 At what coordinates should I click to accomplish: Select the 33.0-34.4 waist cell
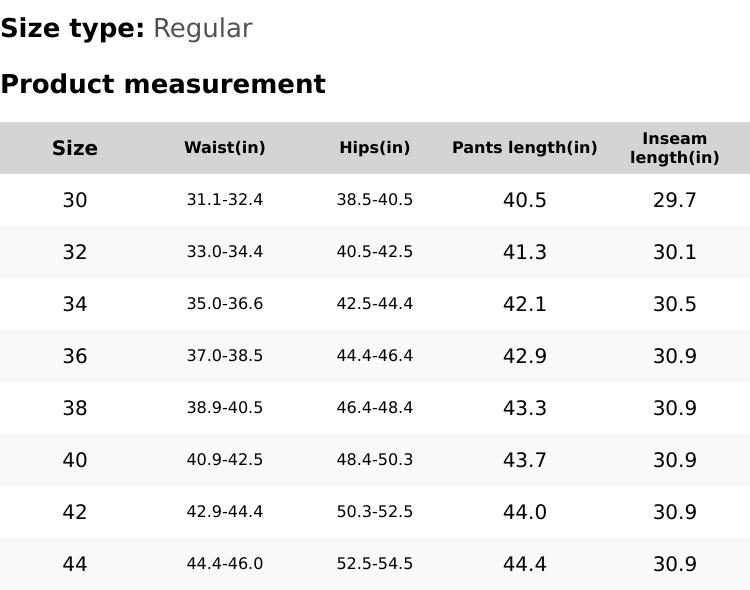(225, 252)
